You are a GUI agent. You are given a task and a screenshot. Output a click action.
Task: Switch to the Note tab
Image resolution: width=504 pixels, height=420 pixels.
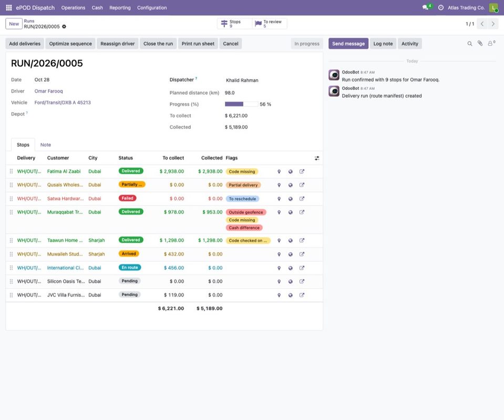coord(45,145)
